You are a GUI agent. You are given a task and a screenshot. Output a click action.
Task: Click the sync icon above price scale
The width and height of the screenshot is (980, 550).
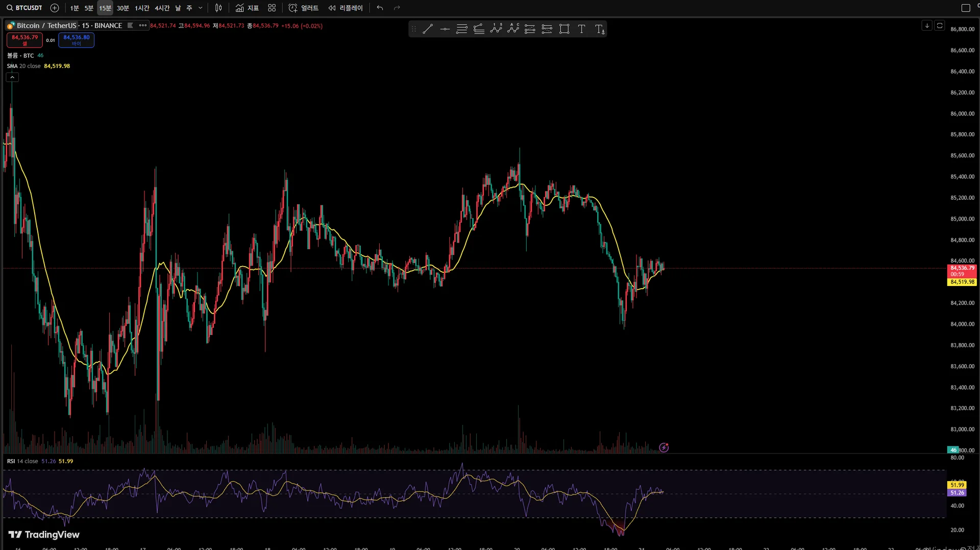[x=940, y=26]
